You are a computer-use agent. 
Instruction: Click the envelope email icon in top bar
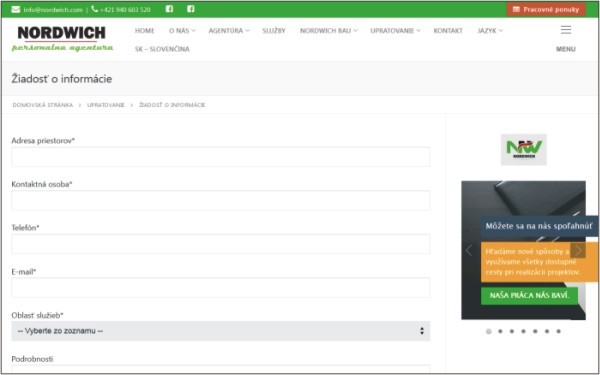click(16, 10)
